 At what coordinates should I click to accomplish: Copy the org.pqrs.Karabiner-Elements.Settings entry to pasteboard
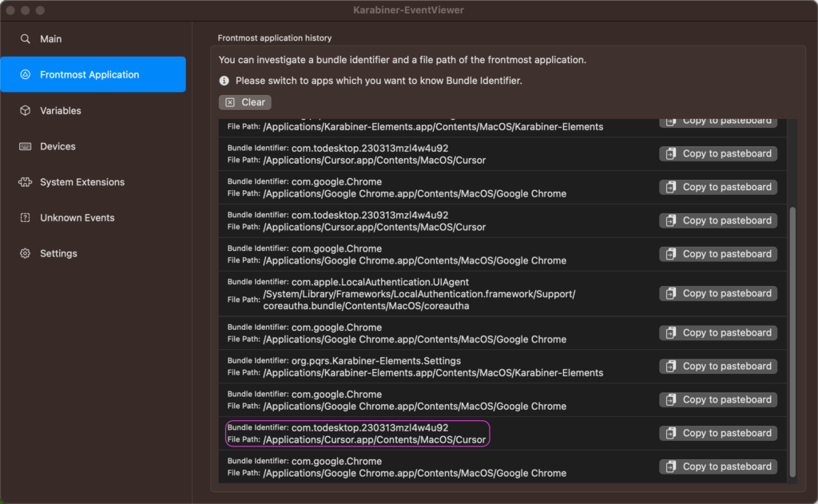(718, 367)
